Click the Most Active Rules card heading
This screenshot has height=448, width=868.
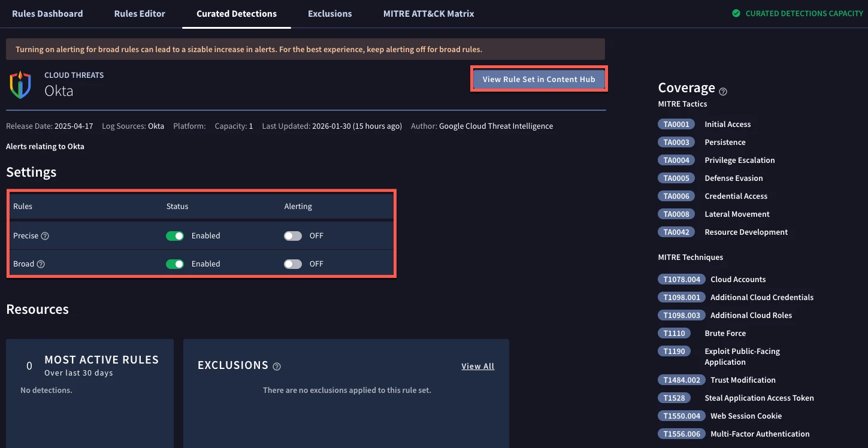pos(101,359)
